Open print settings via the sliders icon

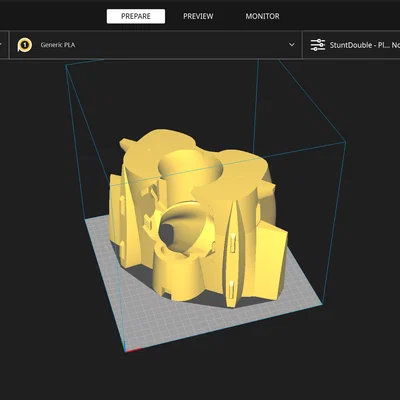pos(318,45)
